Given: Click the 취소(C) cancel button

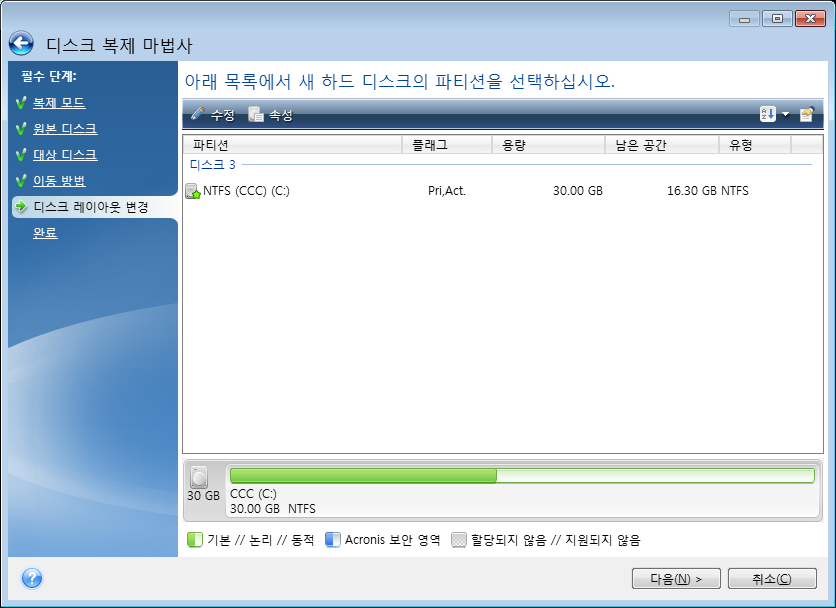Looking at the screenshot, I should click(x=771, y=578).
